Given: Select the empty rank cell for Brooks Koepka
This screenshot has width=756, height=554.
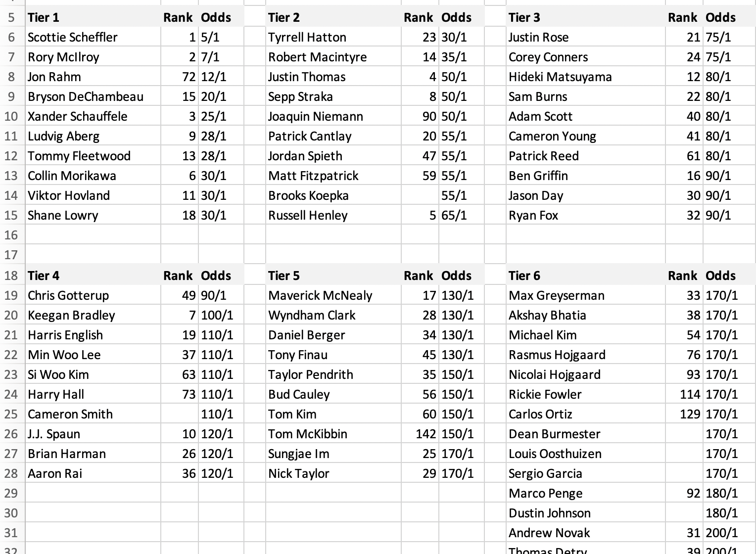Looking at the screenshot, I should (420, 195).
